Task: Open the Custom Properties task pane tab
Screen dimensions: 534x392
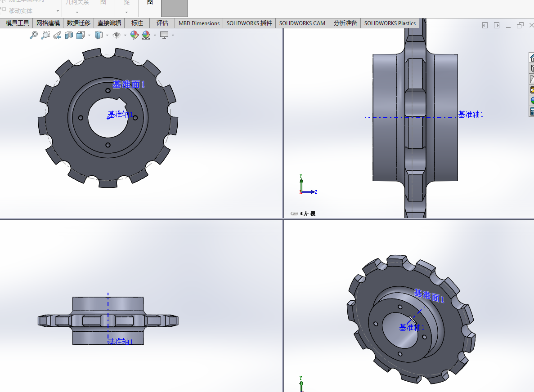Action: pyautogui.click(x=532, y=111)
